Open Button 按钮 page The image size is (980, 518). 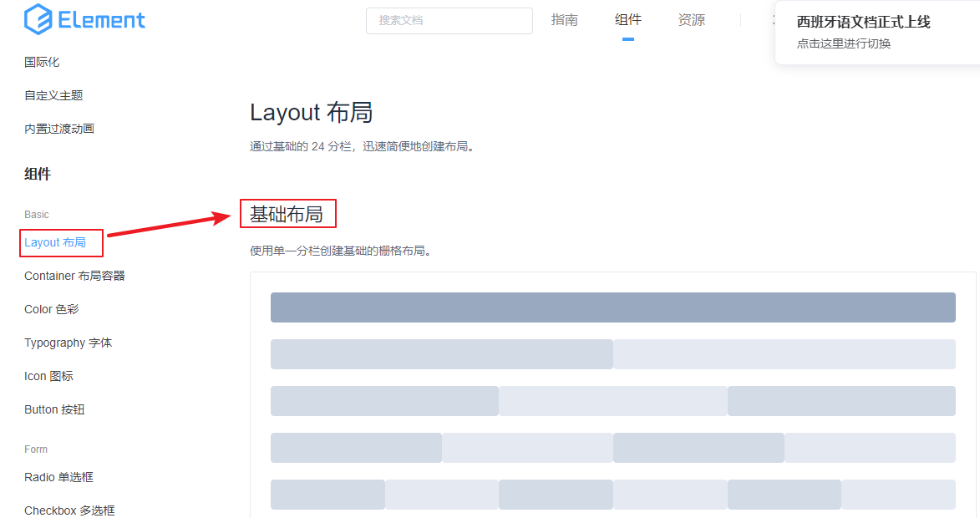tap(54, 409)
